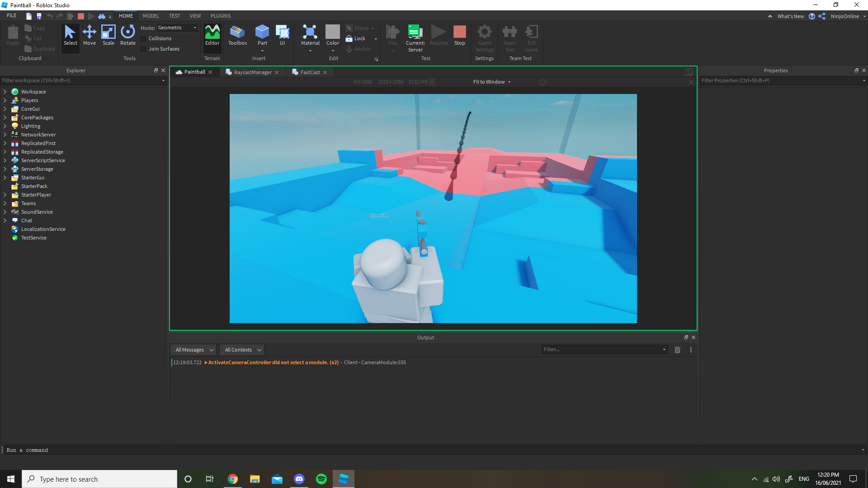
Task: Pick the Rotate tool
Action: click(x=128, y=36)
